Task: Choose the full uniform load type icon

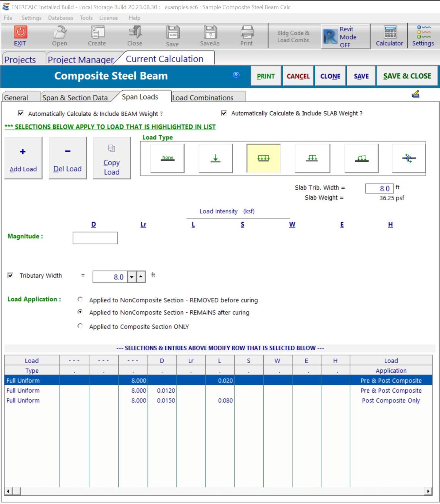Action: click(x=263, y=158)
